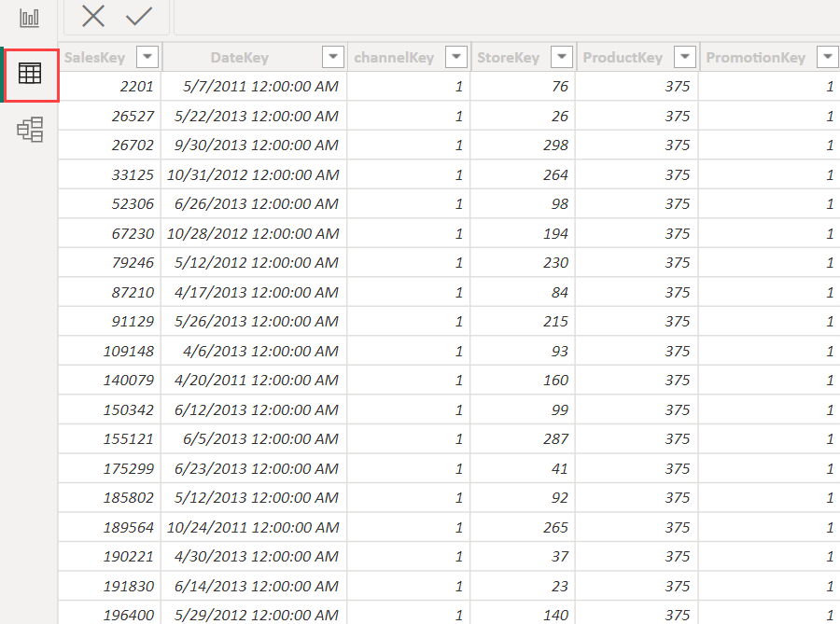Select StoreKey cell 287
Screen dimensions: 840x624
[523, 438]
